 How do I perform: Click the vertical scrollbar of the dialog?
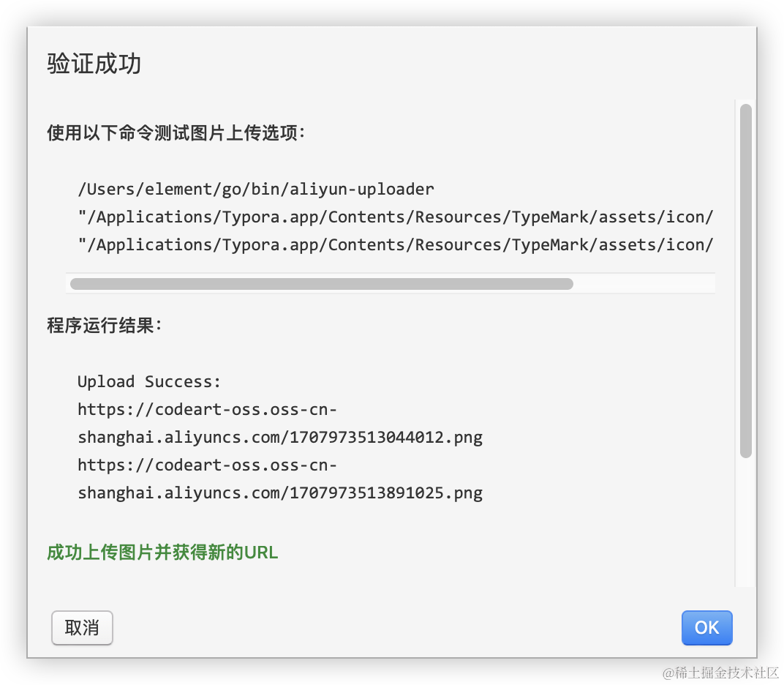point(745,281)
